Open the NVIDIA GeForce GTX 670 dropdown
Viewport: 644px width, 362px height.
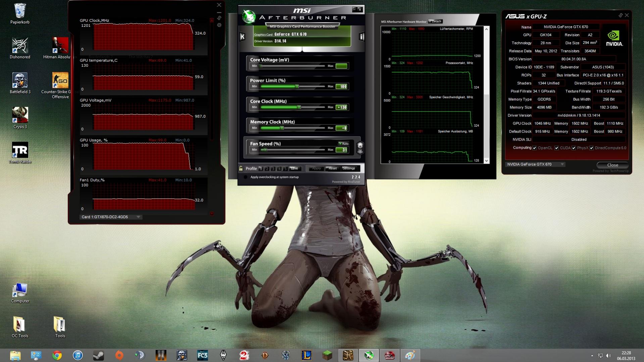535,164
